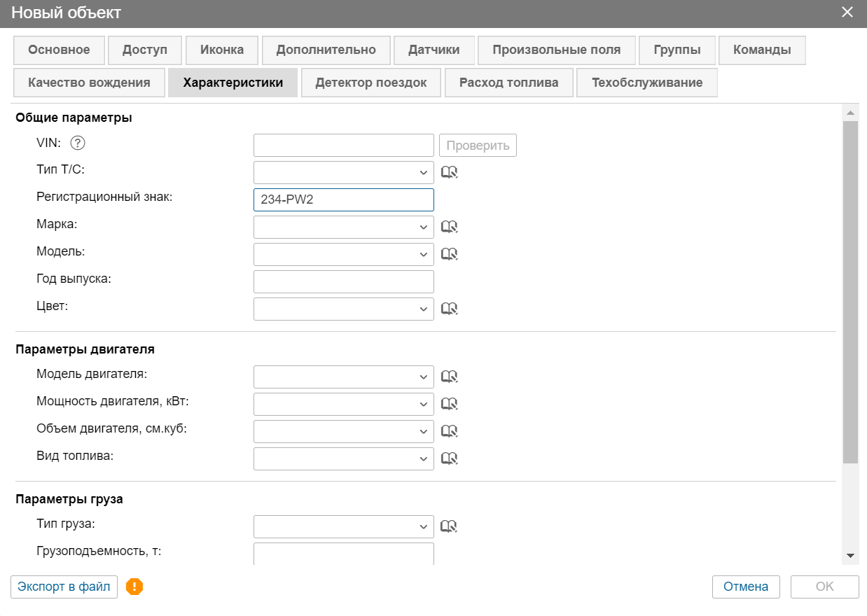Open the reference book icon beside Вид топлива
Viewport: 867px width, 616px height.
pyautogui.click(x=449, y=459)
